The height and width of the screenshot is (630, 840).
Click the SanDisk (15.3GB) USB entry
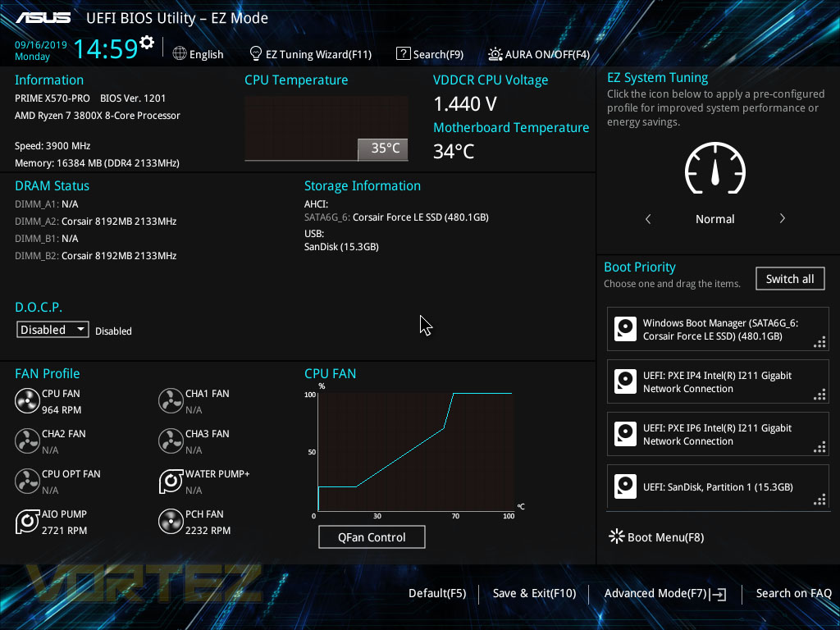(x=341, y=247)
